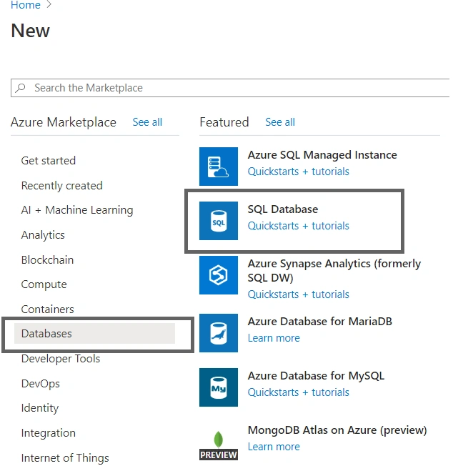Click the Azure SQL Managed Instance icon

219,167
